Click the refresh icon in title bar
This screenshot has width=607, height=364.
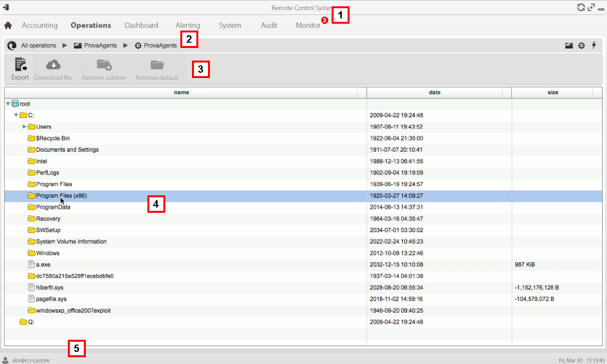coord(580,7)
